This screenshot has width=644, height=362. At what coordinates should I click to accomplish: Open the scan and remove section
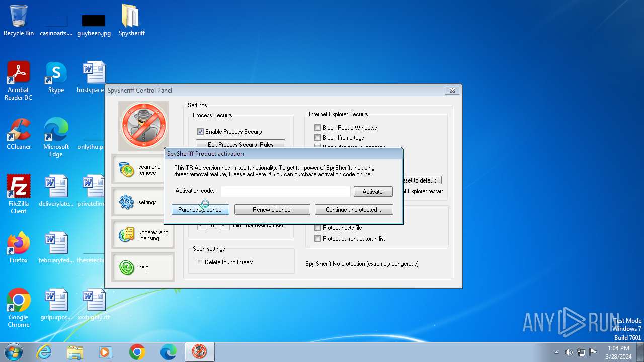143,170
